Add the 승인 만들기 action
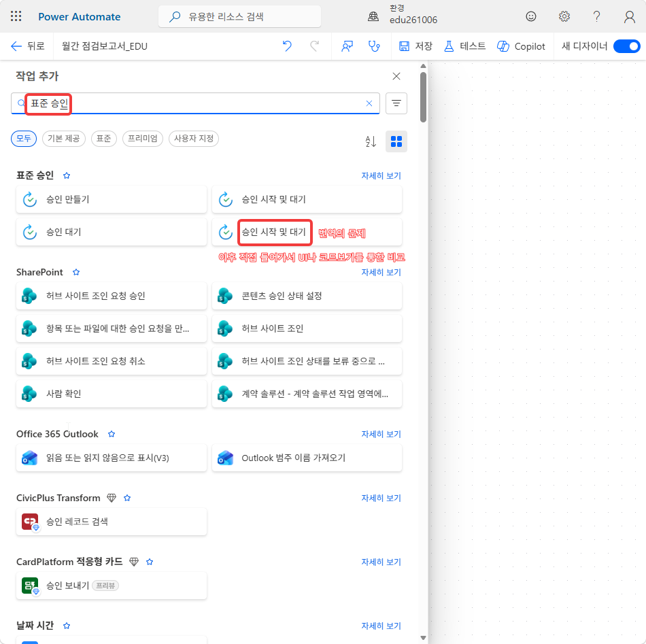Viewport: 646px width, 644px height. point(112,199)
